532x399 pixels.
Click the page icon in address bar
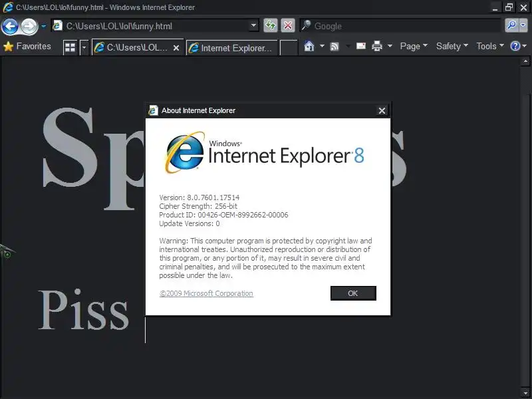tap(58, 25)
